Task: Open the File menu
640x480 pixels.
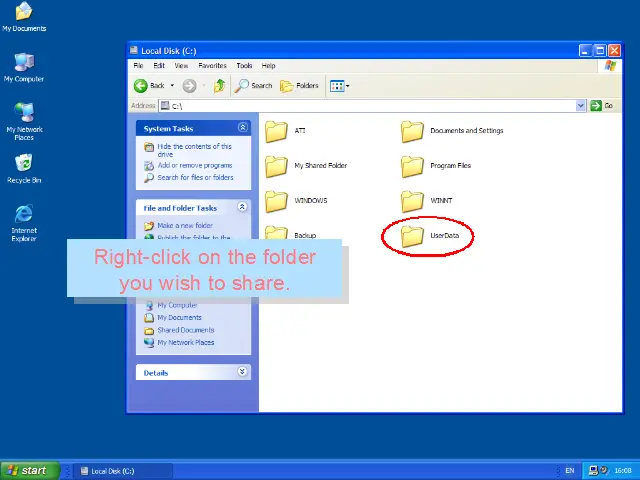Action: (x=138, y=66)
